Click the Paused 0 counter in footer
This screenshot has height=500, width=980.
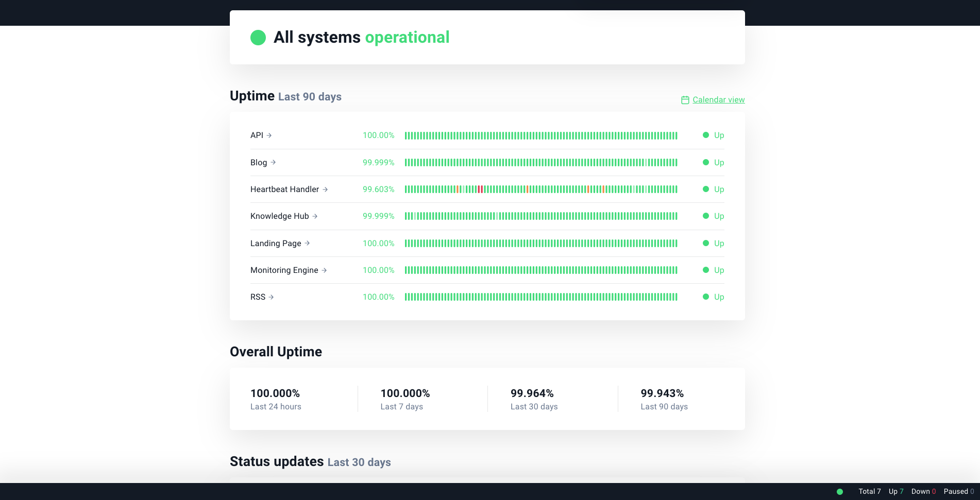[958, 491]
